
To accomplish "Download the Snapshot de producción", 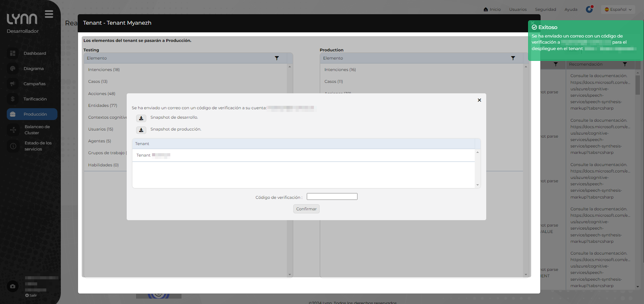I will point(141,130).
